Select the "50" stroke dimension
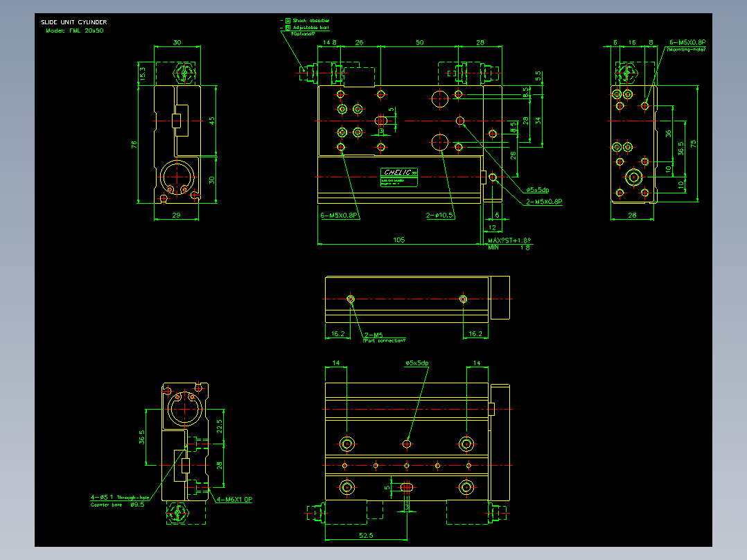Screen dimensions: 747x560 420,42
